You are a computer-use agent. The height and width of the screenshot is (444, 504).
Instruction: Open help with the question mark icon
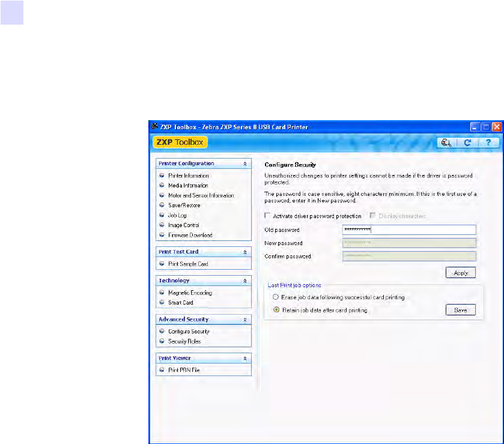coord(488,142)
